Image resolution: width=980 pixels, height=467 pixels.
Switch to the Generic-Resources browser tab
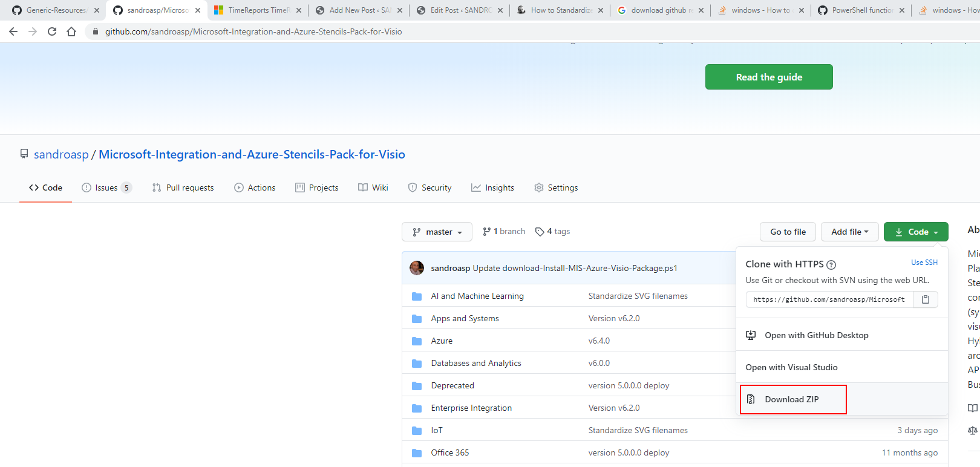(54, 10)
